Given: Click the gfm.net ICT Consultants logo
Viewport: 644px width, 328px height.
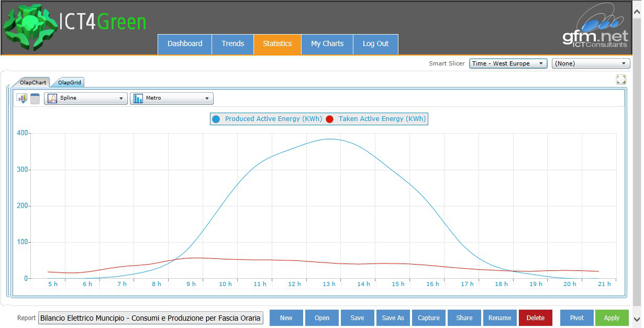Looking at the screenshot, I should click(x=595, y=27).
